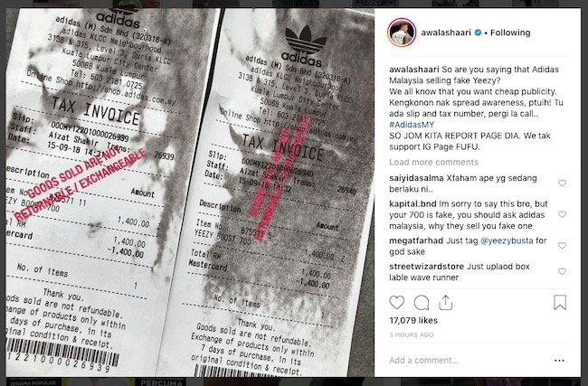The width and height of the screenshot is (588, 386).
Task: Open the @yeezybusta mention
Action: tap(507, 240)
